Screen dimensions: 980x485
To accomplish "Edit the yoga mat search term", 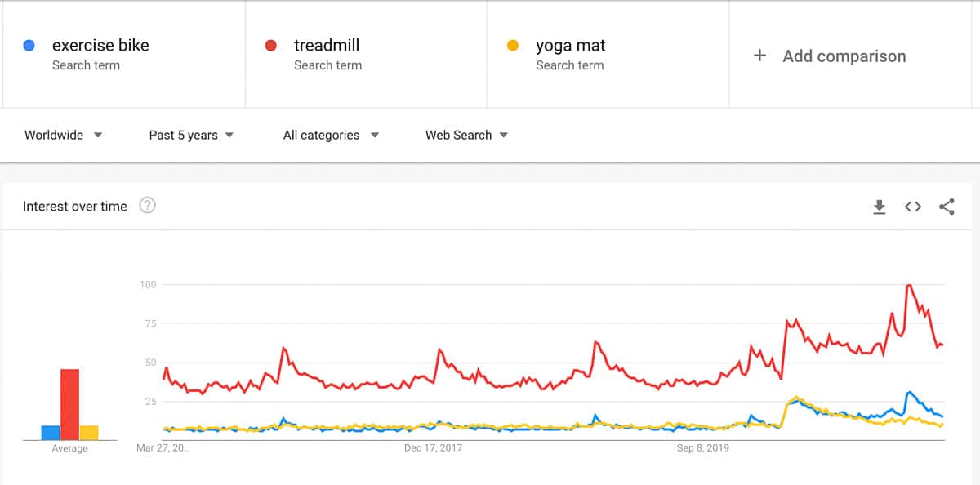I will pyautogui.click(x=570, y=46).
